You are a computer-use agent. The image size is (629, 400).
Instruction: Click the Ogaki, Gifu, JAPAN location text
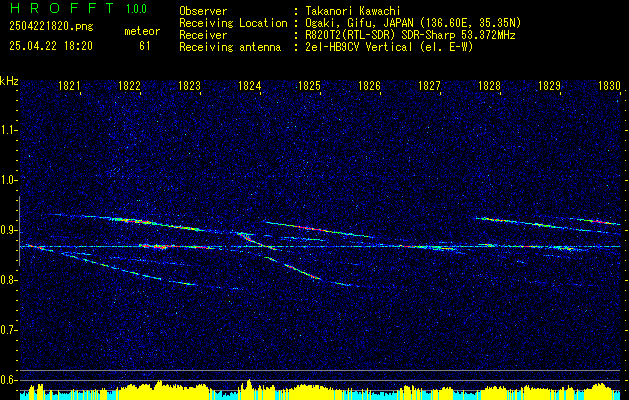(413, 23)
